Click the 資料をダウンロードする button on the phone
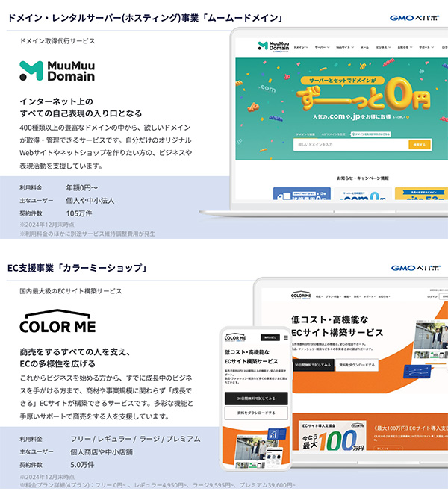The width and height of the screenshot is (448, 500). 256,413
